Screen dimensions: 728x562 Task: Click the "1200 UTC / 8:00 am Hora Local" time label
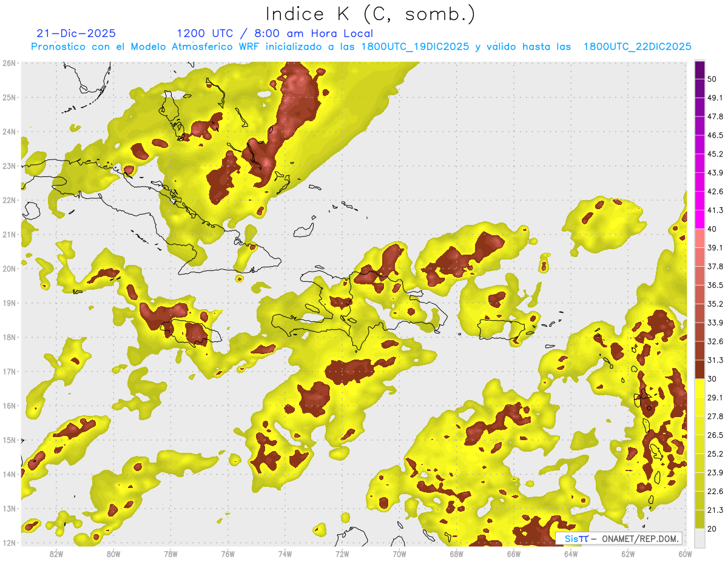click(x=275, y=33)
